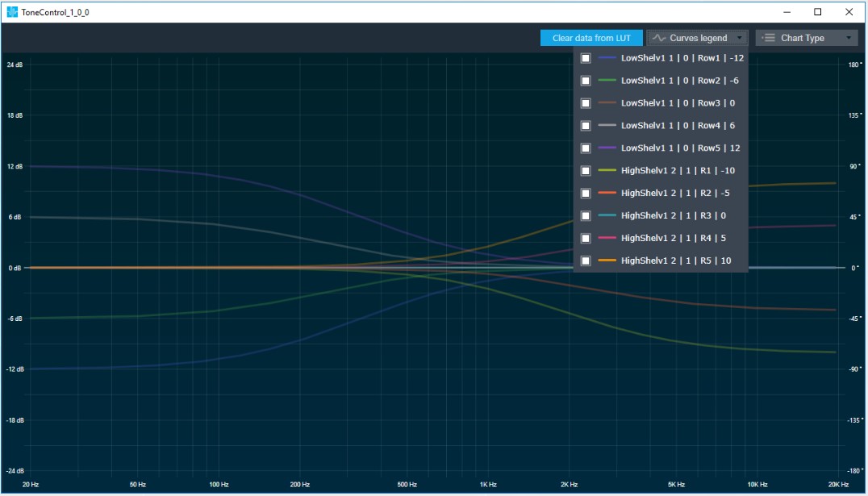868x496 pixels.
Task: Click brown color line of Row3 0
Action: 607,103
